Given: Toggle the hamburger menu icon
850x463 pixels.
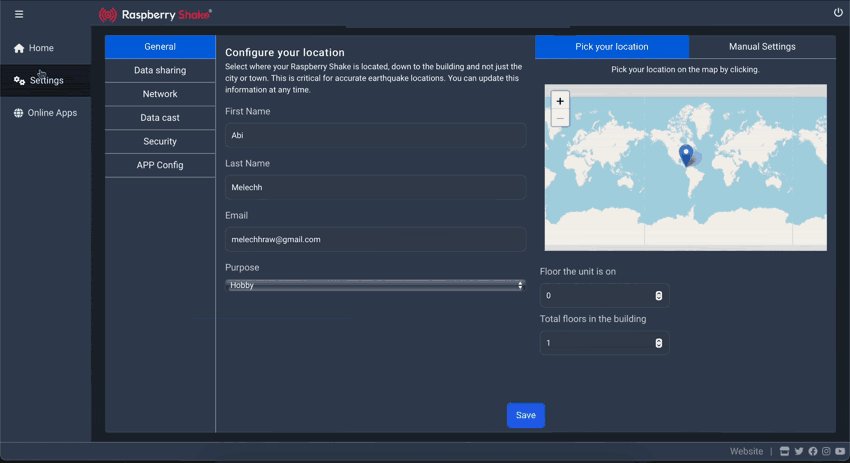Looking at the screenshot, I should tap(19, 14).
